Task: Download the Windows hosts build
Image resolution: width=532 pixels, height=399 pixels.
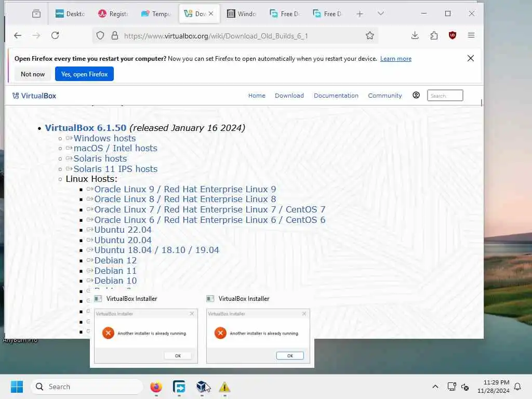Action: [104, 138]
